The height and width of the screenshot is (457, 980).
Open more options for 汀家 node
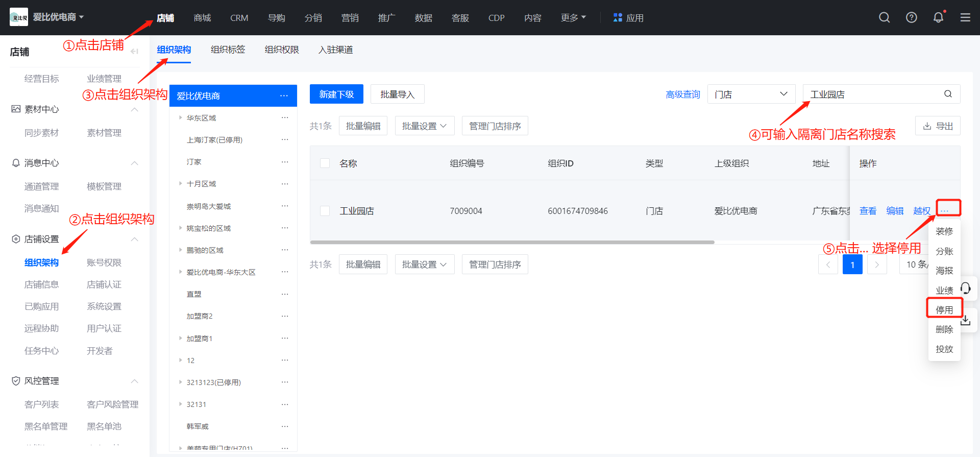tap(285, 162)
